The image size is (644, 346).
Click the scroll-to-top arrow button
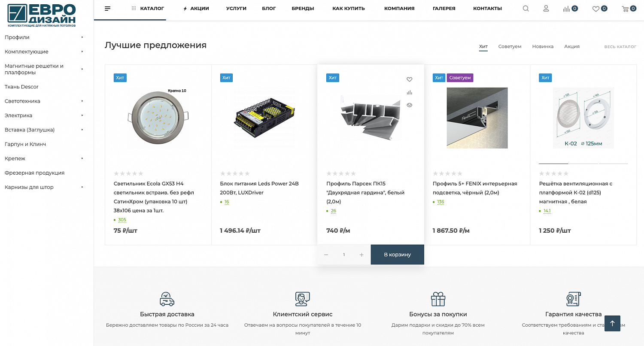point(612,323)
